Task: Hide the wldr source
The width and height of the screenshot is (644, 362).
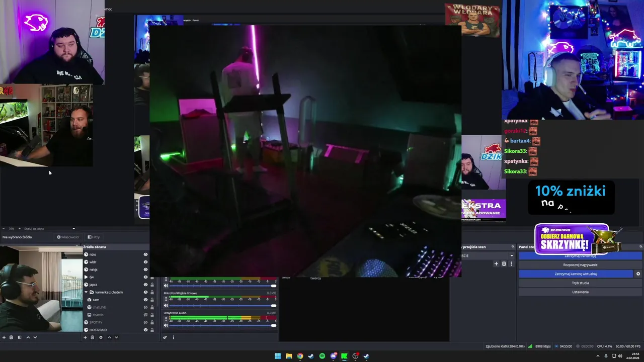Action: point(145,262)
